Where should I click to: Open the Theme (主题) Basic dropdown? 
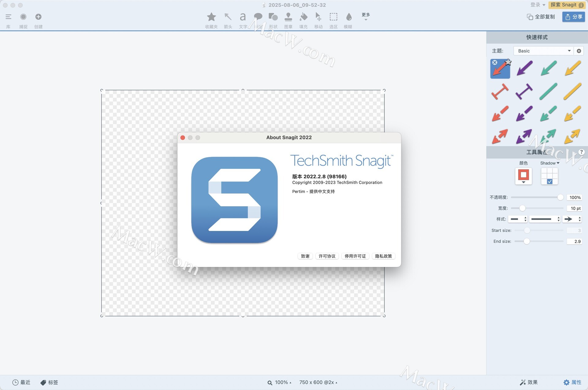(x=543, y=51)
